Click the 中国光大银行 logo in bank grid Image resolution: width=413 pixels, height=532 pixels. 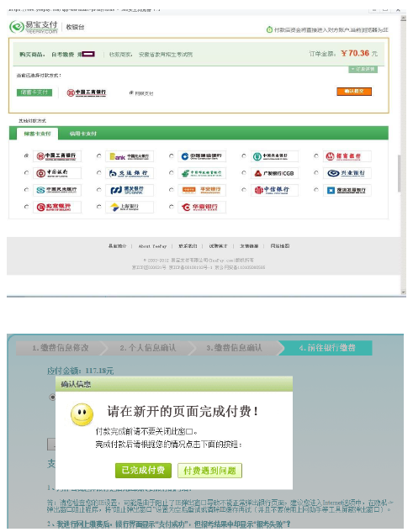tap(130, 156)
